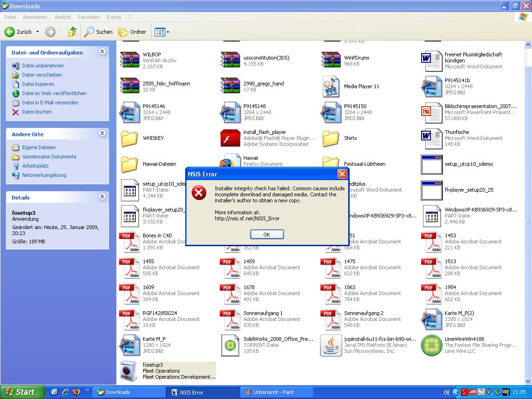Click OK in the NSIS Error dialog
Viewport: 532px width, 399px height.
tap(266, 235)
